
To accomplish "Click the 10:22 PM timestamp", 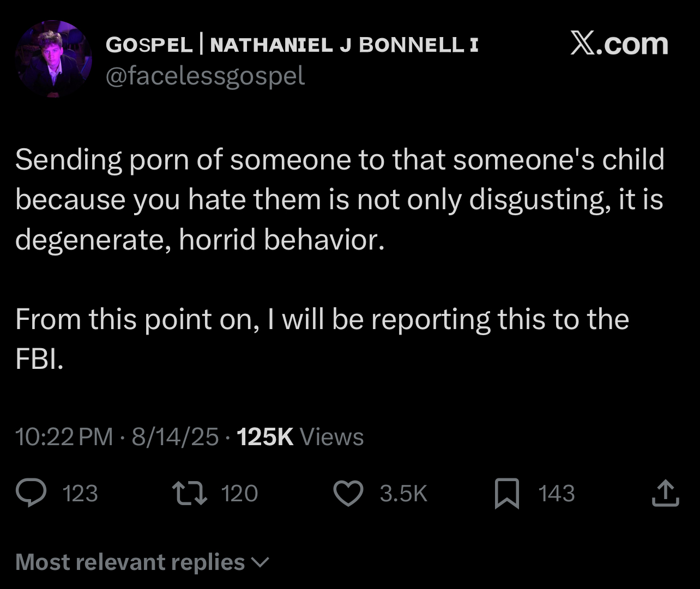I will [64, 437].
